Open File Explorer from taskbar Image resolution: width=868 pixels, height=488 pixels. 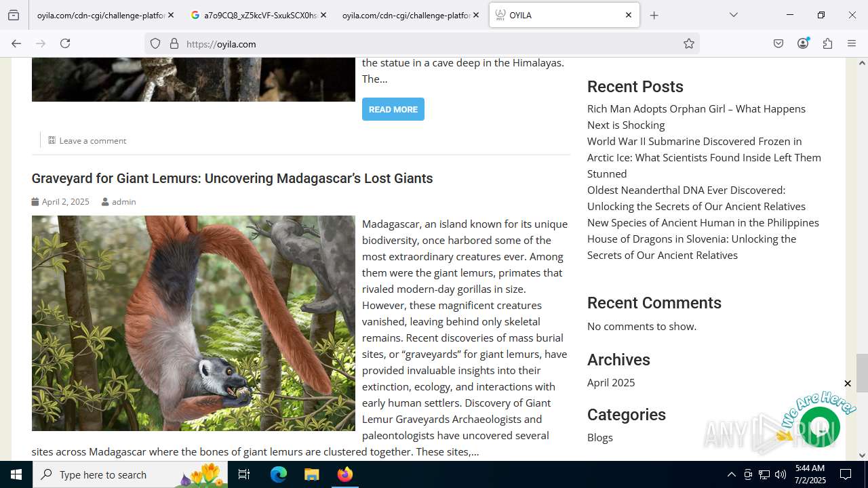click(311, 474)
